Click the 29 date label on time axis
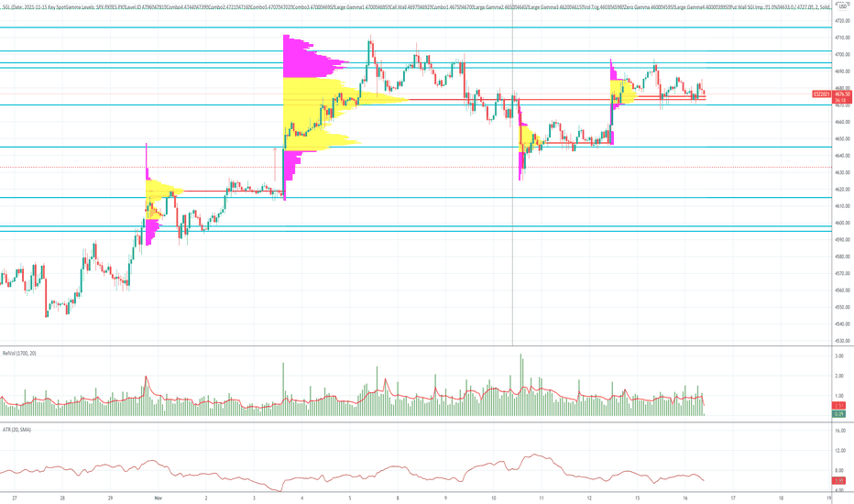This screenshot has height=504, width=854. [111, 498]
